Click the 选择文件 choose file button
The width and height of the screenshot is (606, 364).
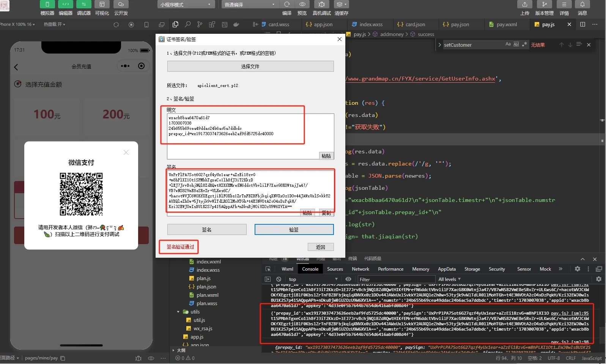[x=250, y=66]
